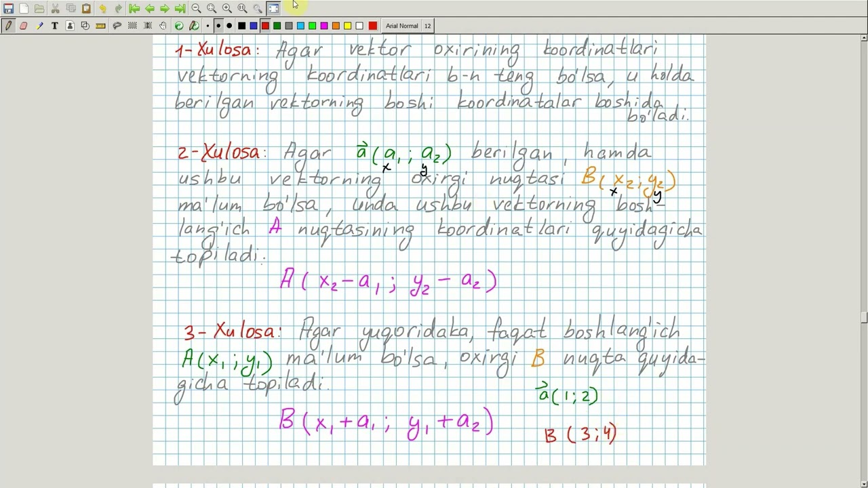
Task: Open an existing file via folder icon
Action: tap(39, 8)
